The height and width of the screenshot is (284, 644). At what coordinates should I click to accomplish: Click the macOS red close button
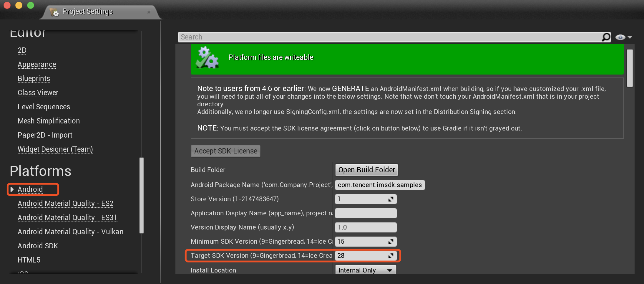7,5
